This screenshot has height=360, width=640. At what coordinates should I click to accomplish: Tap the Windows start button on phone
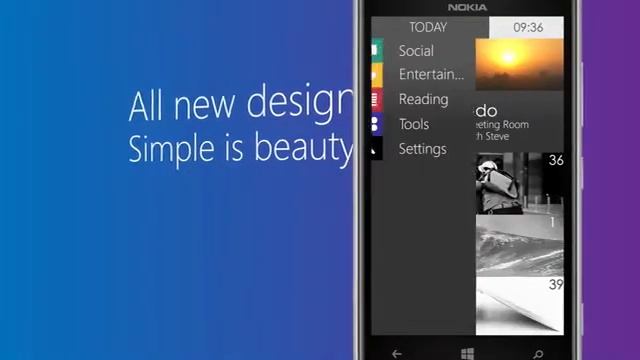467,353
